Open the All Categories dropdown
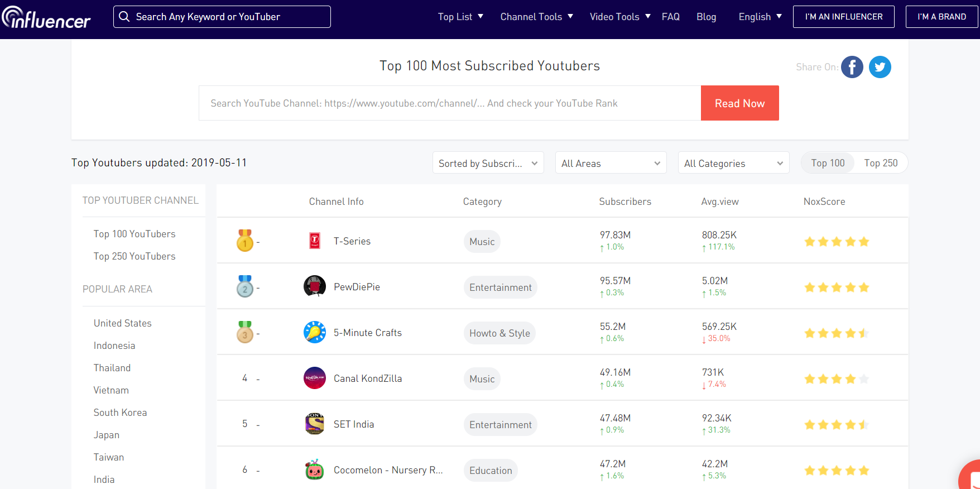The image size is (980, 489). (x=734, y=163)
